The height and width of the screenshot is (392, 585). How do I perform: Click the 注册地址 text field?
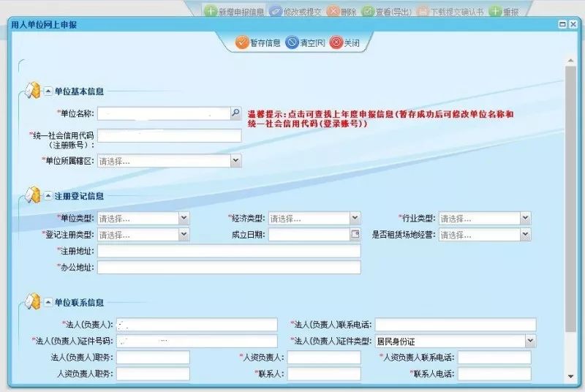point(229,251)
